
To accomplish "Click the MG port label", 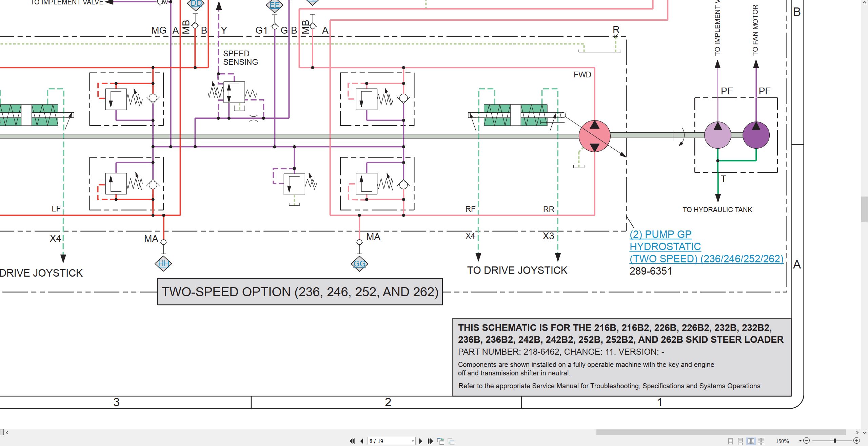I will (x=159, y=31).
